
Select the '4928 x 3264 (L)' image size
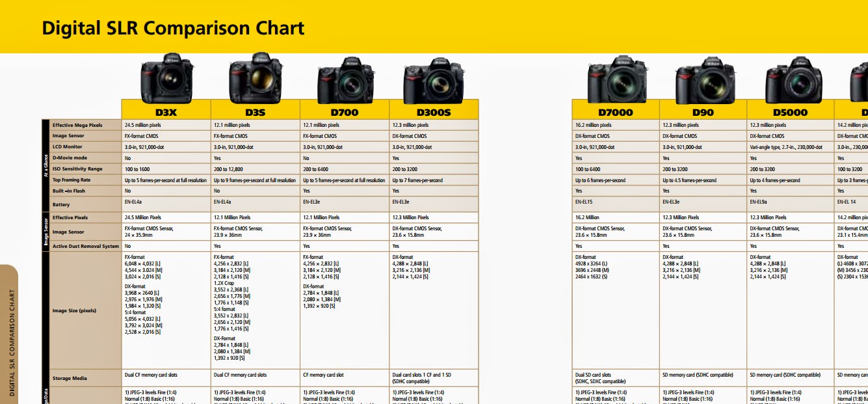click(592, 263)
